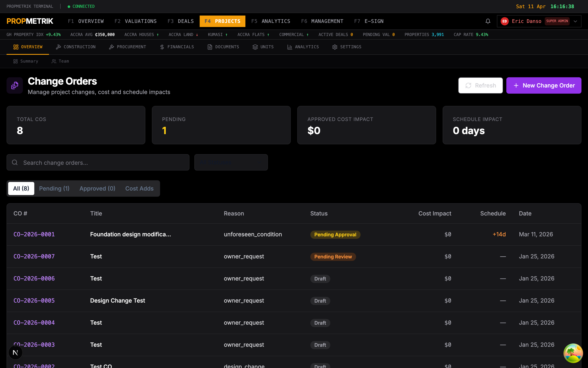Click the +14d schedule value
Screen dimensions: 588x368
coord(499,234)
